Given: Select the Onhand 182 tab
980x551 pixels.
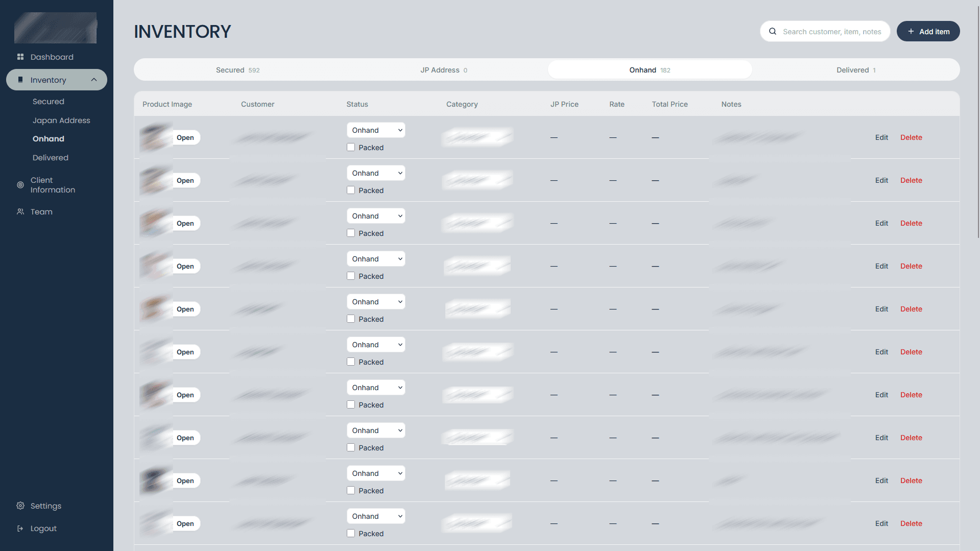Looking at the screenshot, I should (650, 70).
